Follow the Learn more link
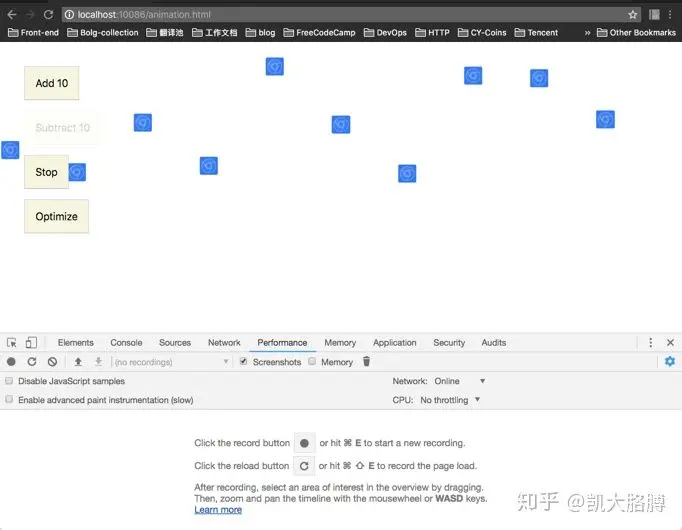This screenshot has width=682, height=530. (x=218, y=510)
